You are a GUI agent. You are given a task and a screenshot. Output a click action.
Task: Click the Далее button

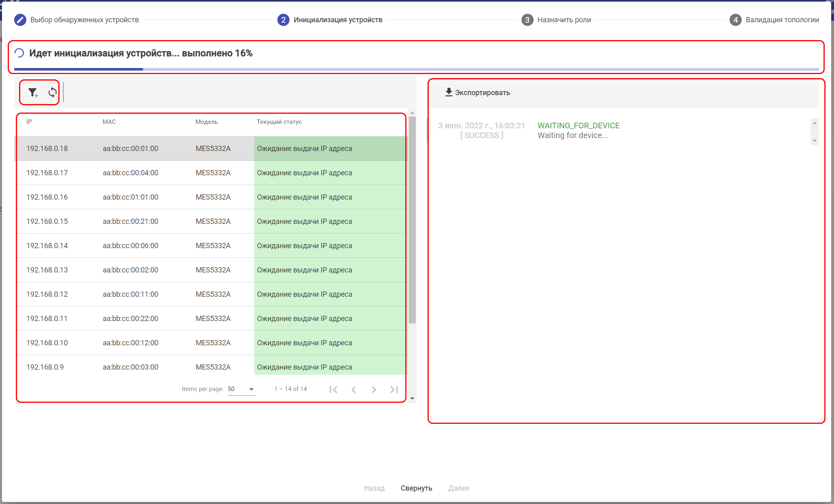[x=459, y=488]
